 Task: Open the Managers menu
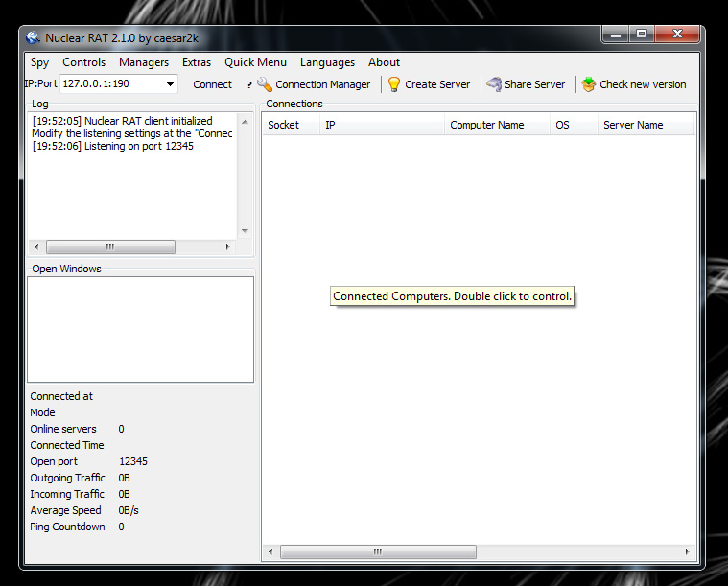(x=144, y=62)
